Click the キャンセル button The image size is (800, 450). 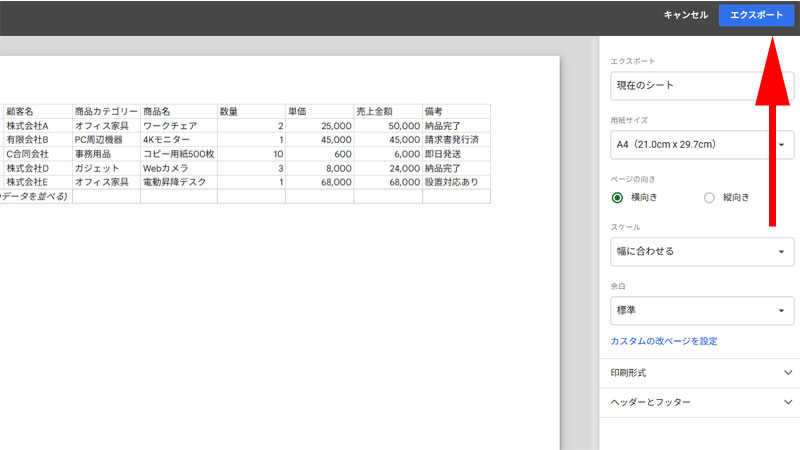[685, 15]
